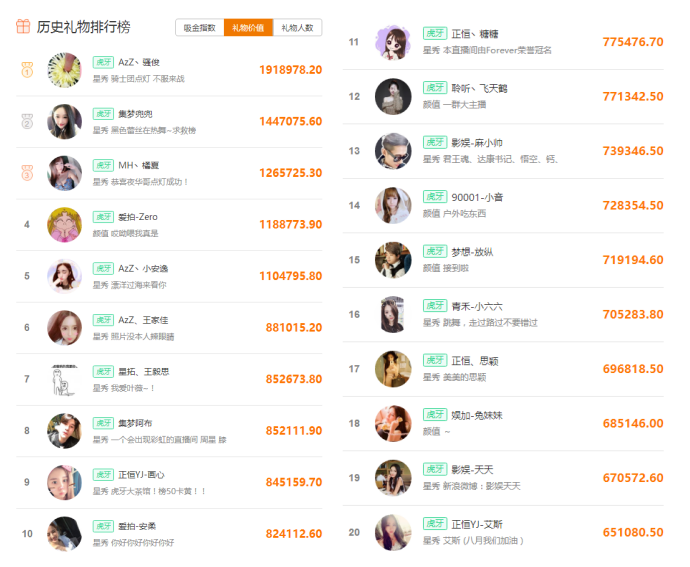Click the silver second-place medal icon
This screenshot has width=690, height=567.
click(27, 121)
